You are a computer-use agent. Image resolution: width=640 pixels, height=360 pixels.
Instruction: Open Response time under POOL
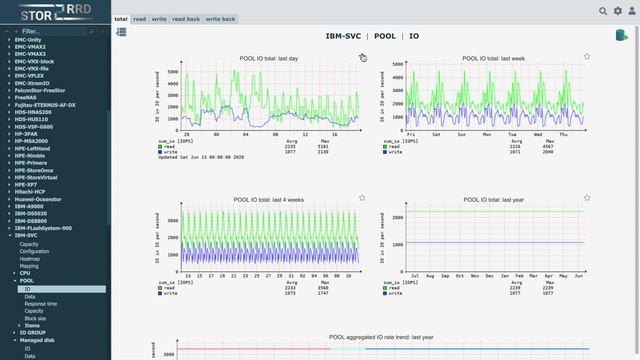click(x=41, y=304)
